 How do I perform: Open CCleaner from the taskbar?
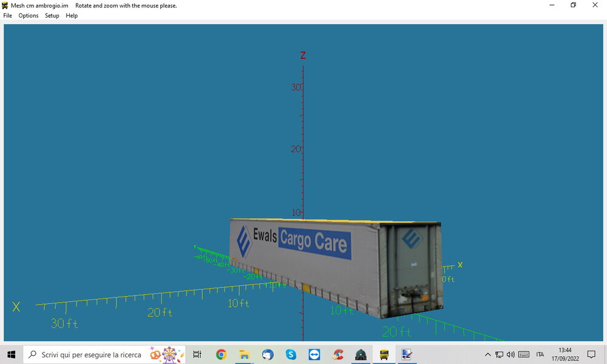pos(337,354)
